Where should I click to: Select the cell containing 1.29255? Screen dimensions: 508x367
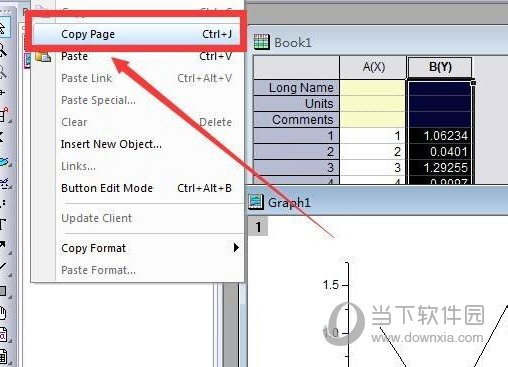(x=440, y=168)
